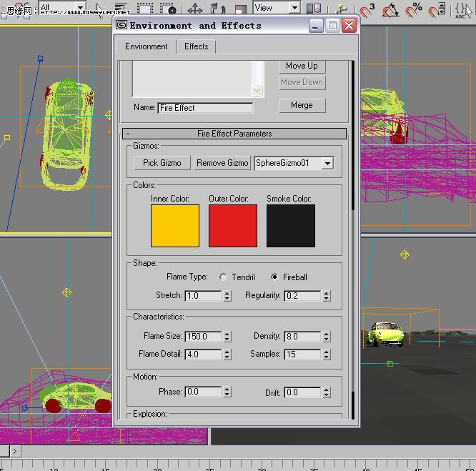Click the timeline right arrow button
This screenshot has width=476, height=471.
[x=15, y=452]
